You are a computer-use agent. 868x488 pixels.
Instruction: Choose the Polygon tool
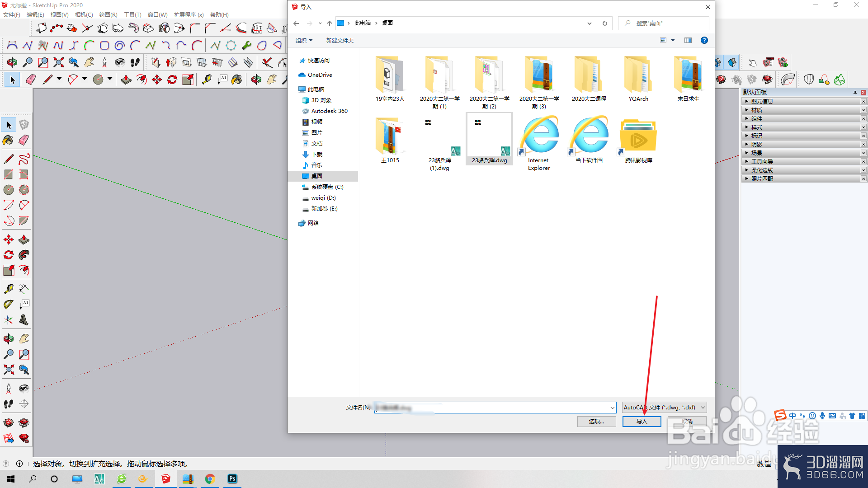pos(24,190)
